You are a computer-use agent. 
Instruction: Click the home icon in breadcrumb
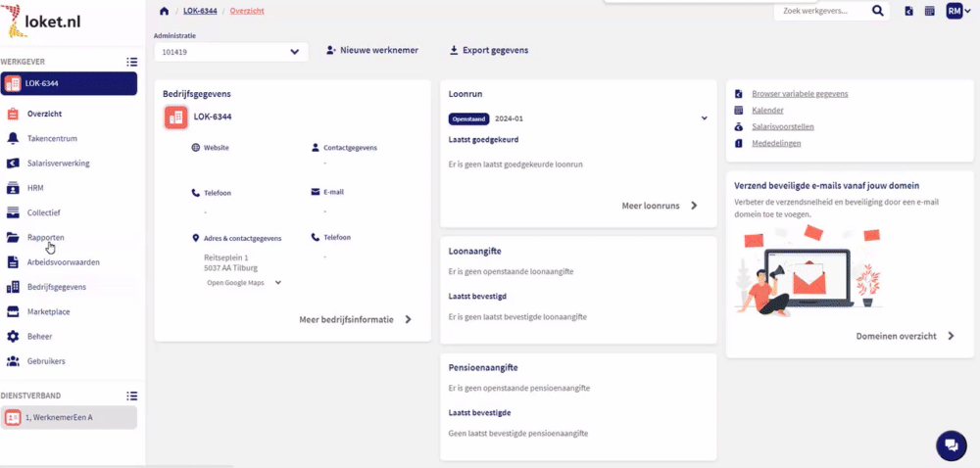coord(164,11)
